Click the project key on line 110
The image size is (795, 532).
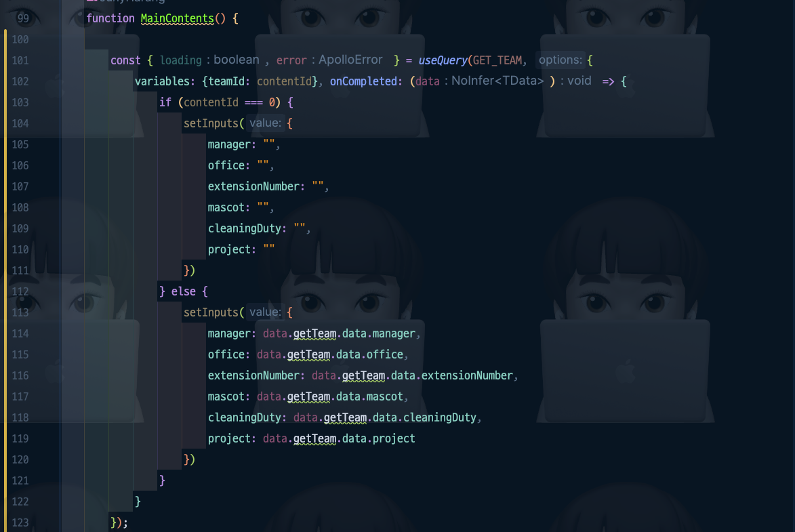point(229,249)
